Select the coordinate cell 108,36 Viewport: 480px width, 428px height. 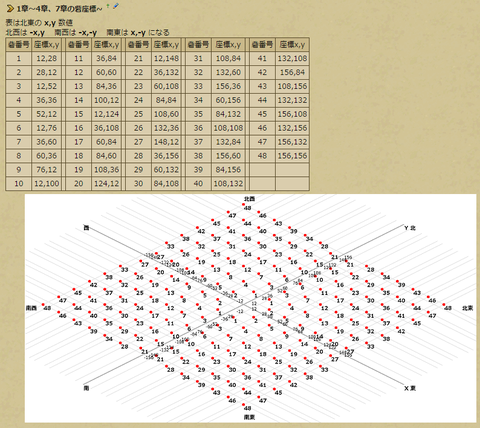coord(106,170)
